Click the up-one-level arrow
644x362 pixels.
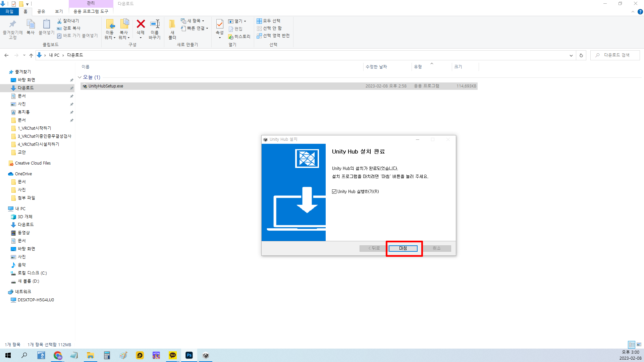(x=31, y=55)
